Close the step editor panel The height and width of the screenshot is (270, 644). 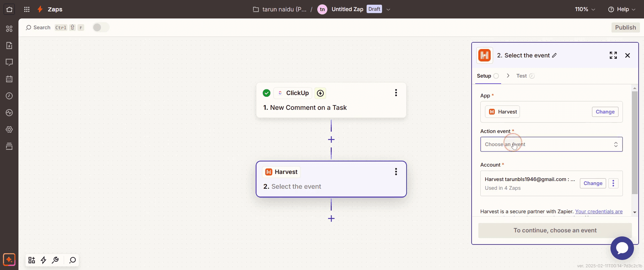[628, 55]
